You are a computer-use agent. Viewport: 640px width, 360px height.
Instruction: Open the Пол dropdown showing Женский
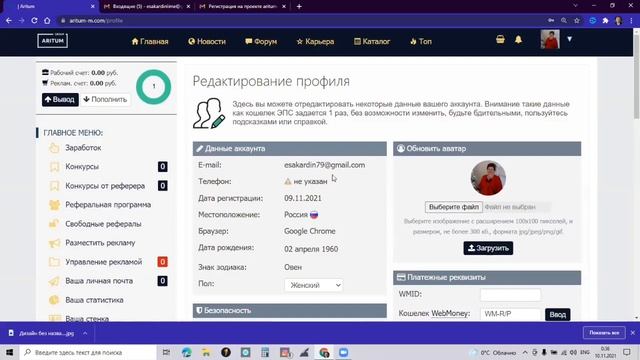313,285
